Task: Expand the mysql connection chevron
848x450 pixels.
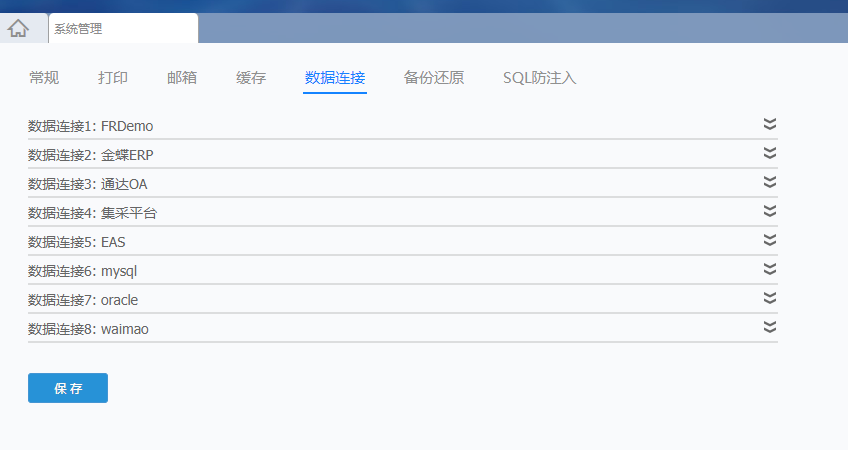Action: pos(770,269)
